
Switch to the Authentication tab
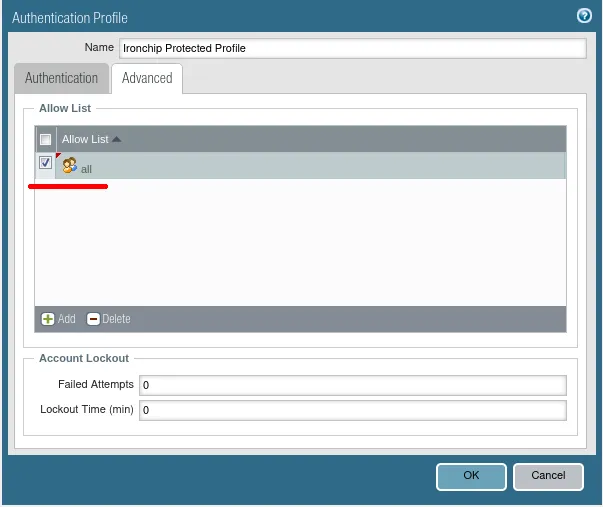coord(62,78)
